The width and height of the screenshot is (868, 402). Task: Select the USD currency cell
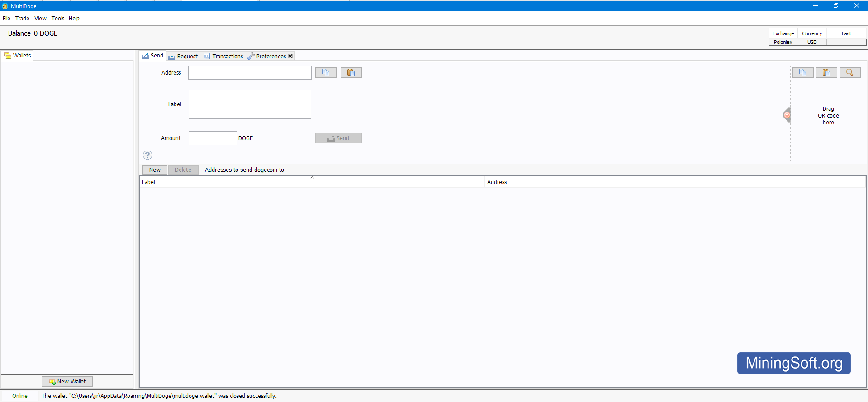click(x=812, y=42)
